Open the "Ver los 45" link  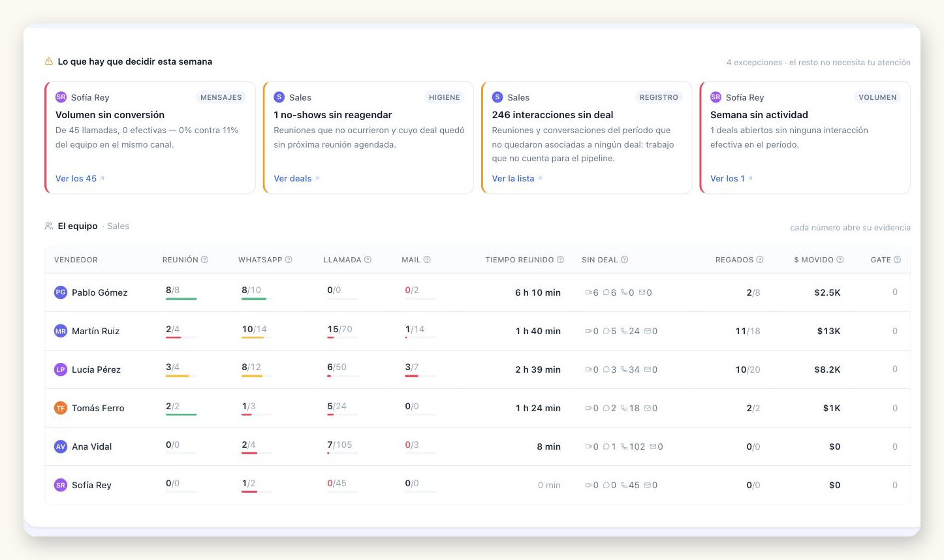coord(80,178)
